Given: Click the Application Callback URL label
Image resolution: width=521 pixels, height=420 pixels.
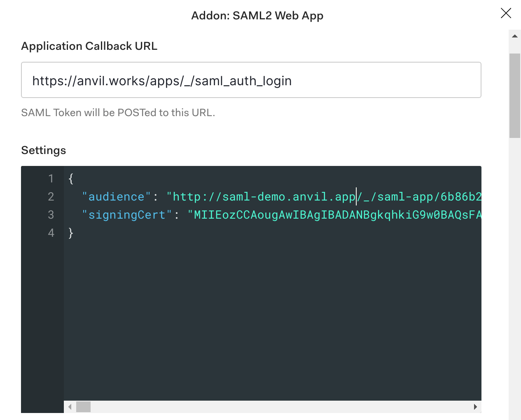Looking at the screenshot, I should 89,46.
